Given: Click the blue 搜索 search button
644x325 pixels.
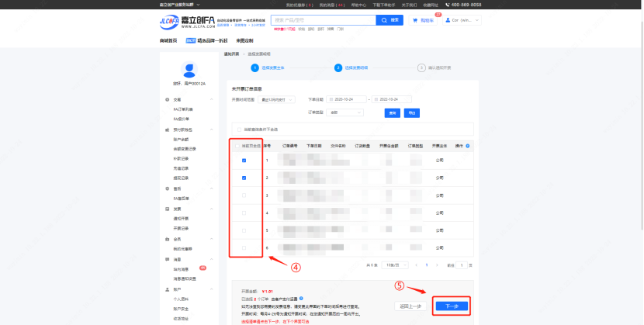Looking at the screenshot, I should pos(393,20).
